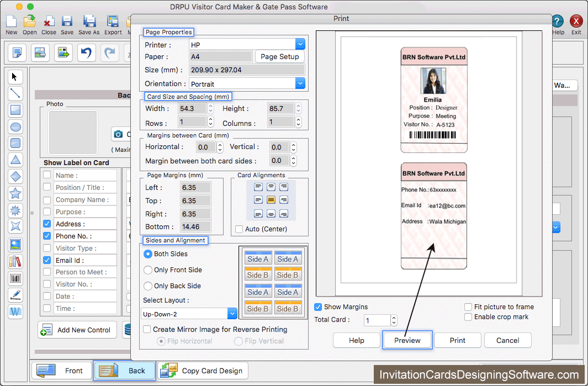The image size is (588, 386).
Task: Select the center-middle card alignment
Action: pos(271,200)
